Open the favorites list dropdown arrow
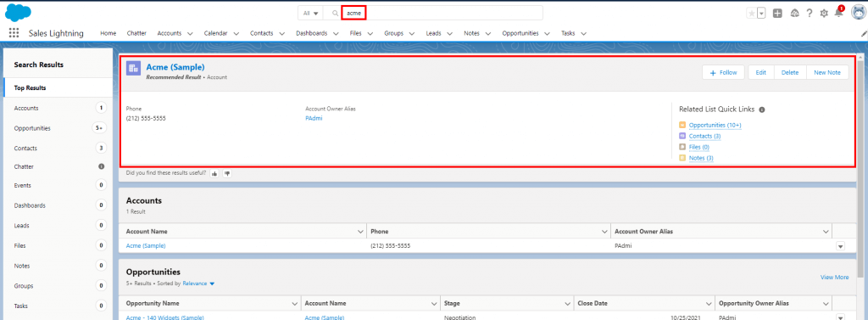 tap(761, 14)
